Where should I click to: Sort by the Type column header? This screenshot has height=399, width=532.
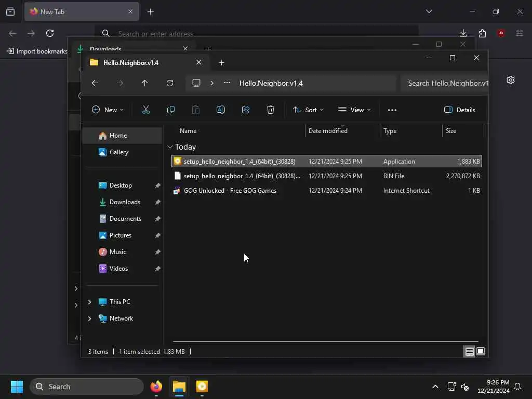pos(390,130)
